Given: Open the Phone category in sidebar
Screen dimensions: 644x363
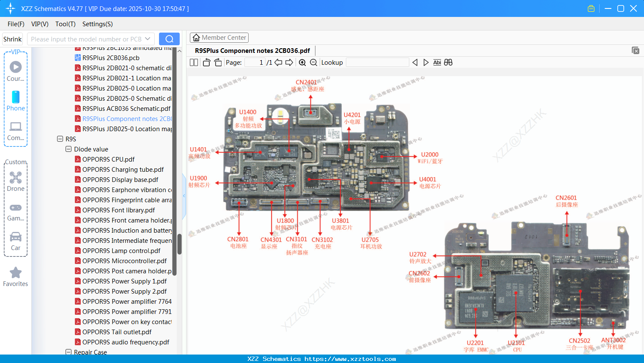Looking at the screenshot, I should 16,101.
